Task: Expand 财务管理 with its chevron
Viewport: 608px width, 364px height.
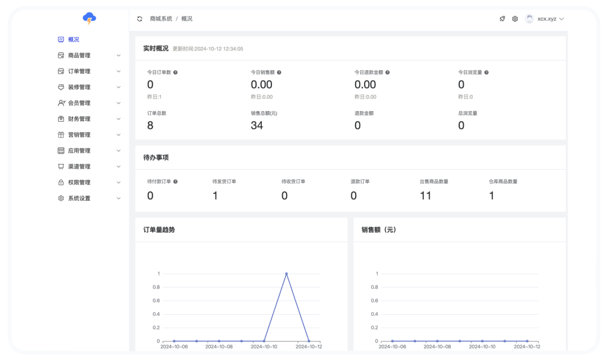Action: click(x=119, y=119)
